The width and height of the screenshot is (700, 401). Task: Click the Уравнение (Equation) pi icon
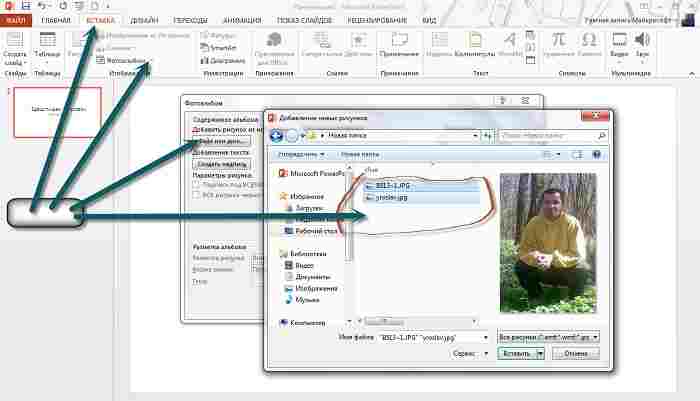click(558, 39)
